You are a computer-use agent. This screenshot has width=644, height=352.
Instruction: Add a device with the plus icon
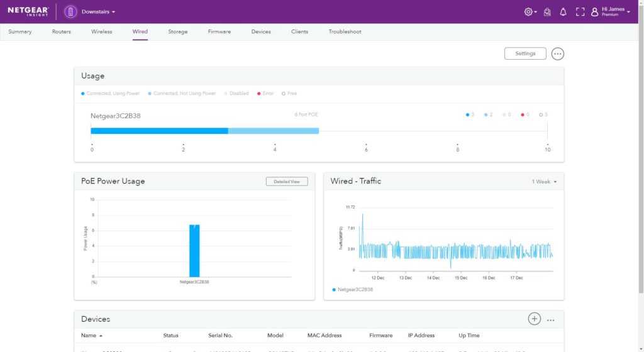[534, 319]
